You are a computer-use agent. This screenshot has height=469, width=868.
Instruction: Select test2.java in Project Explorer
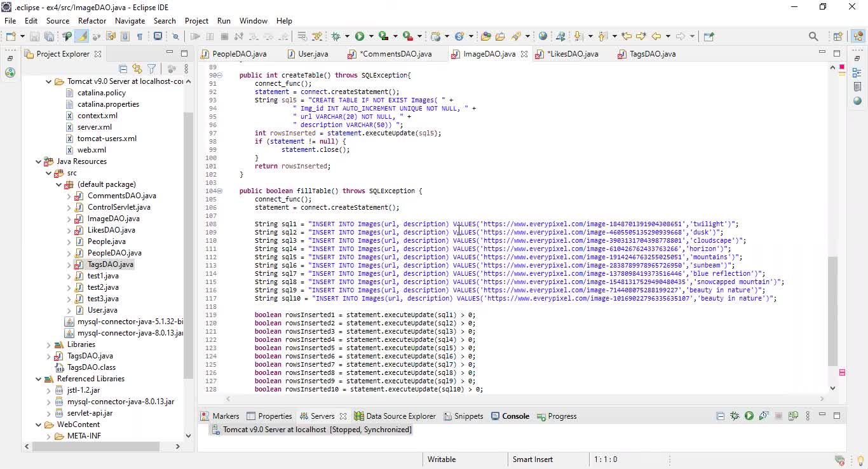(103, 287)
